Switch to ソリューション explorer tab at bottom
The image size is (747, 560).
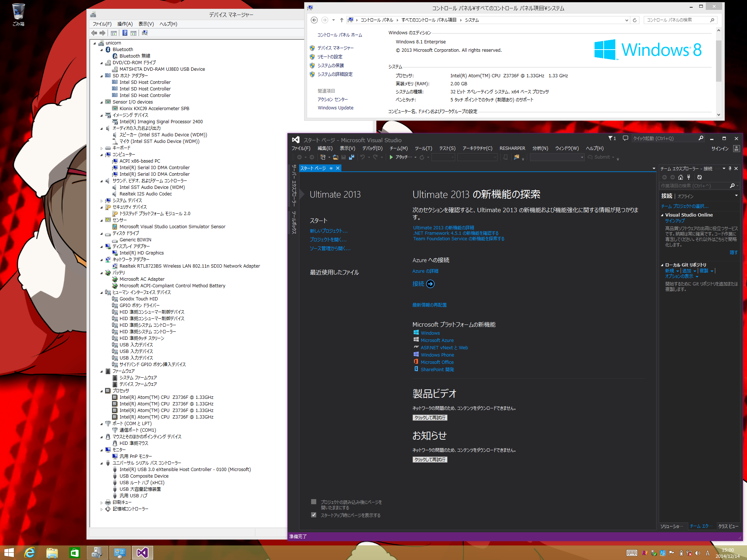coord(672,526)
